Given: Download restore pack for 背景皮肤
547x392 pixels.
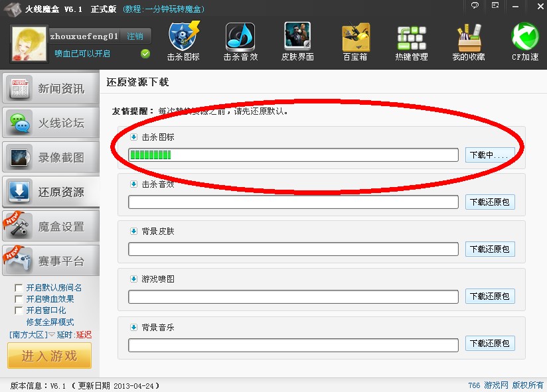Looking at the screenshot, I should (490, 249).
